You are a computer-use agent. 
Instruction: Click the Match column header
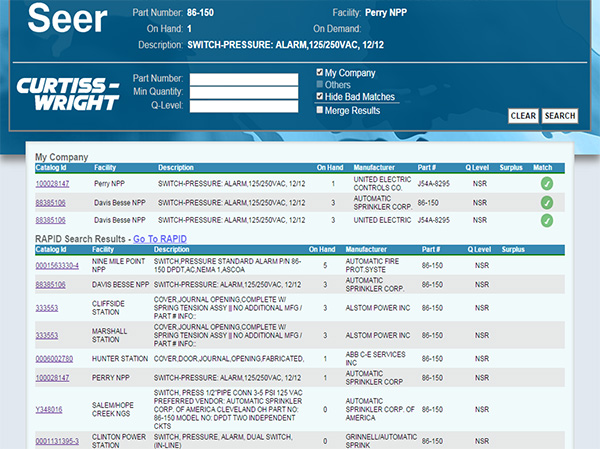[543, 168]
